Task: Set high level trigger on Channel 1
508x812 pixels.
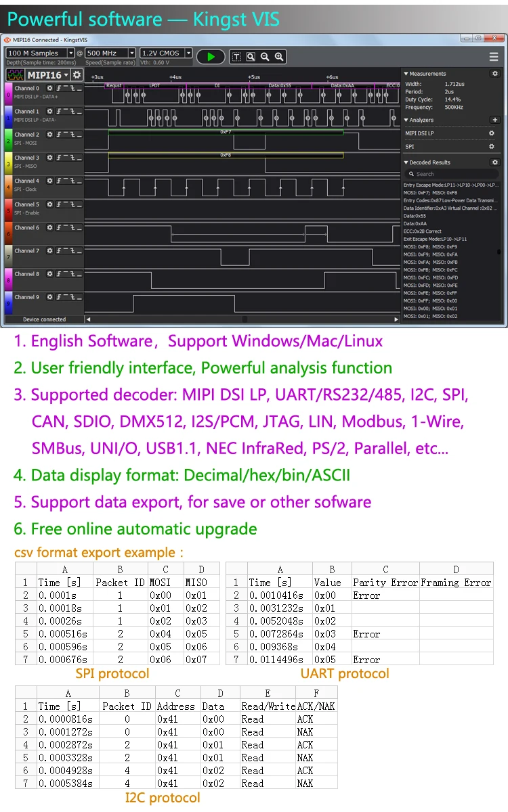Action: [66, 111]
